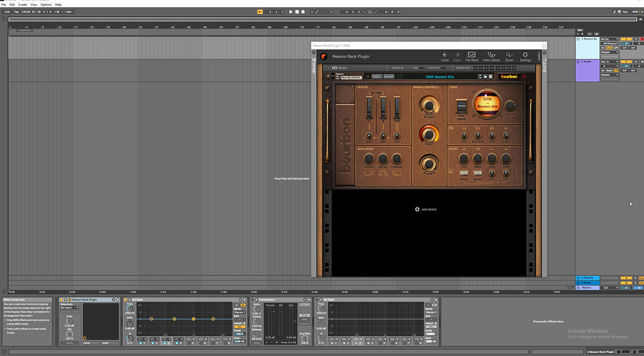644x356 pixels.
Task: Arm recording on Reason Rack track
Action: click(x=642, y=39)
